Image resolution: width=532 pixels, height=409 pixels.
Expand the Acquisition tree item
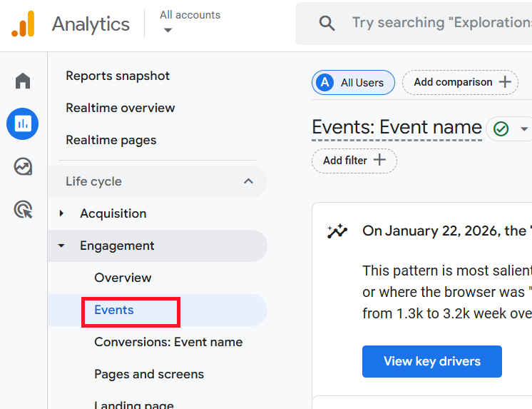click(62, 213)
